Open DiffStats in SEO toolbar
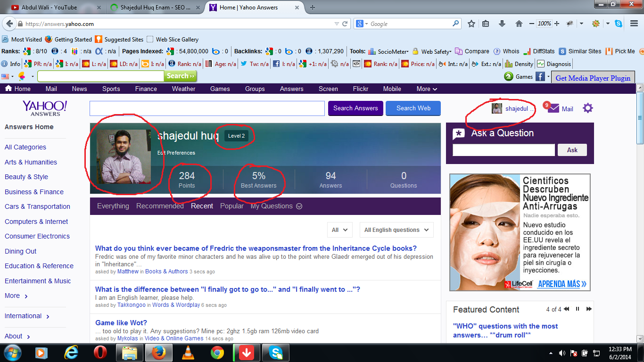 [539, 51]
